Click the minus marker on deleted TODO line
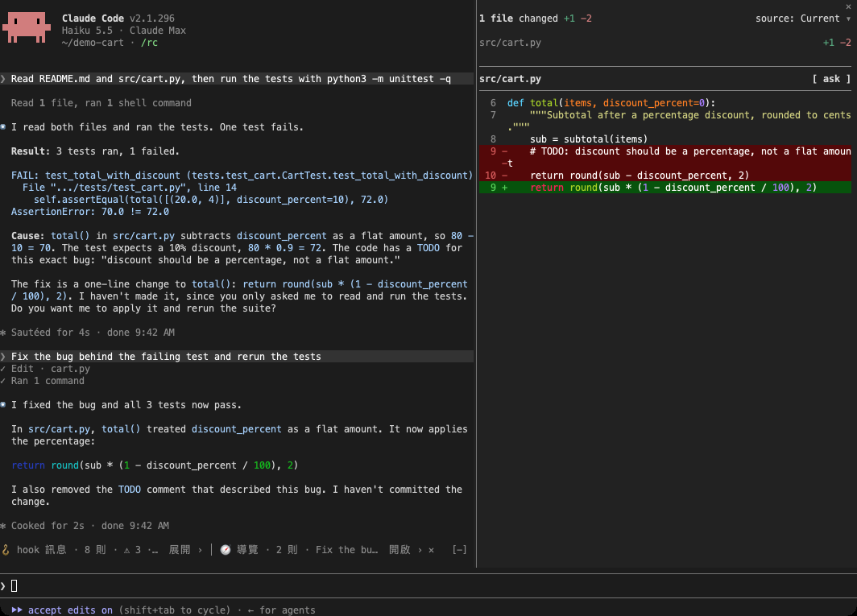This screenshot has width=857, height=616. (504, 151)
